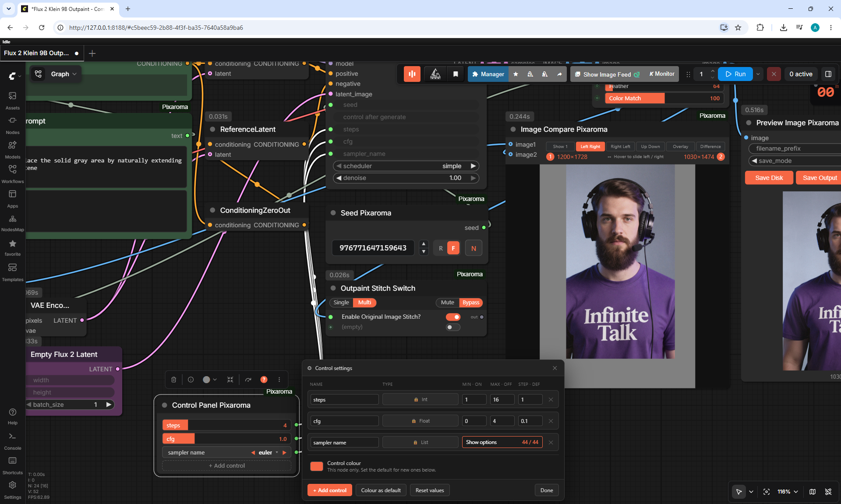Adjust the Color Match slider
841x504 pixels.
(664, 99)
